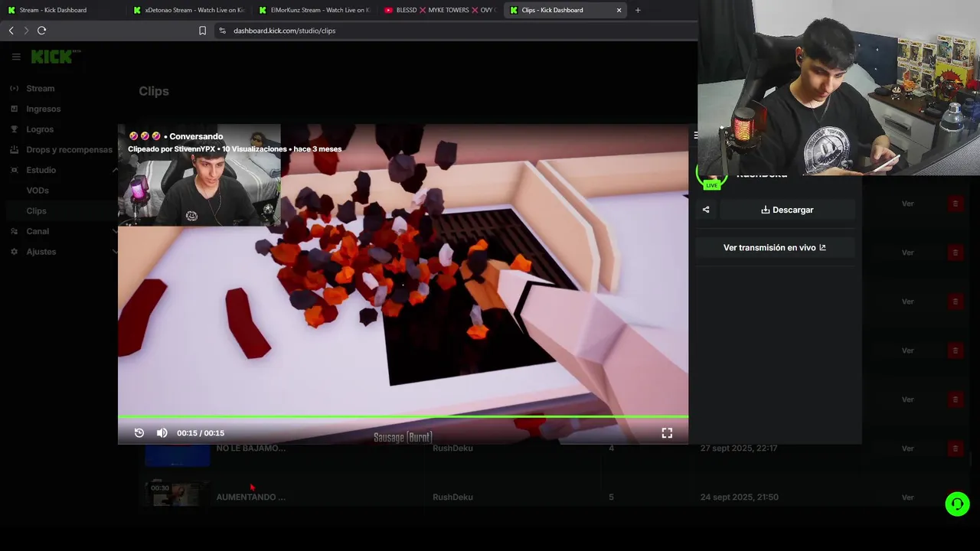Open site settings icon in address bar
The image size is (980, 551).
point(222,31)
